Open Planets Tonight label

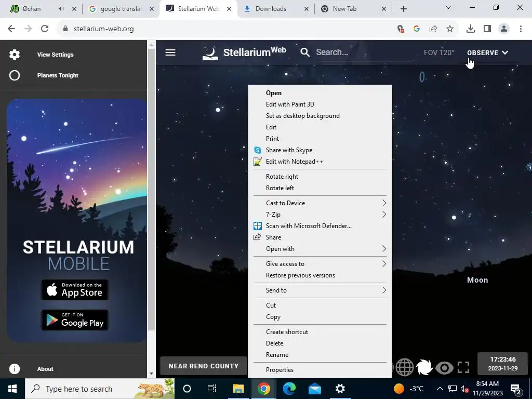[x=58, y=75]
